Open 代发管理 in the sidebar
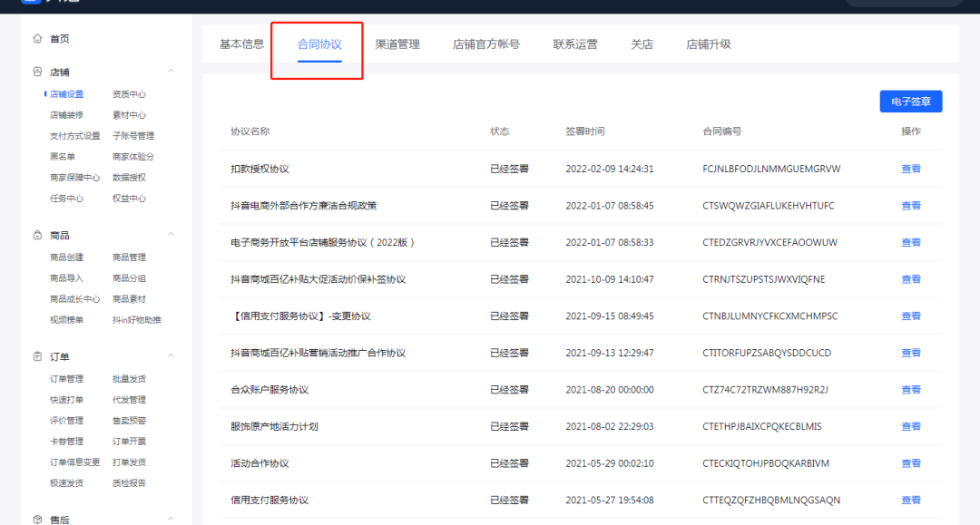The image size is (980, 525). [129, 400]
